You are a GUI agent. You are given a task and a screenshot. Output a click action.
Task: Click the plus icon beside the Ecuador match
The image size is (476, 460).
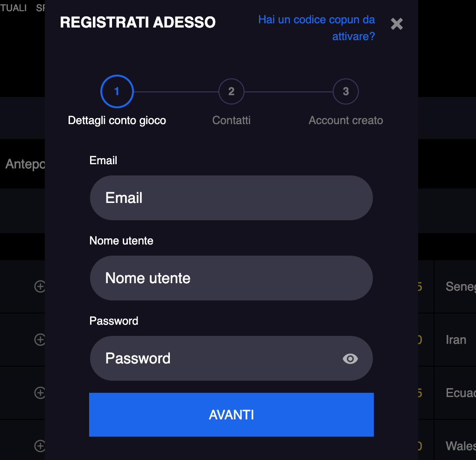coord(40,392)
